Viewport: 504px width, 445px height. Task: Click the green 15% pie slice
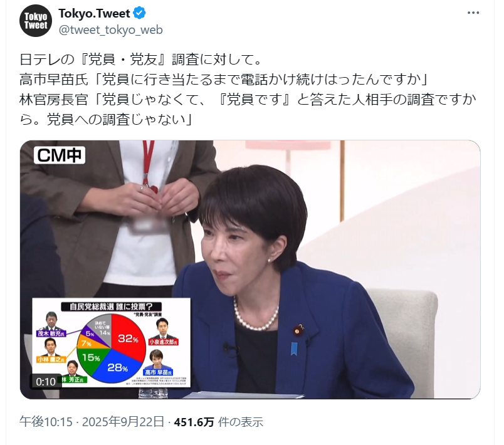click(x=90, y=359)
